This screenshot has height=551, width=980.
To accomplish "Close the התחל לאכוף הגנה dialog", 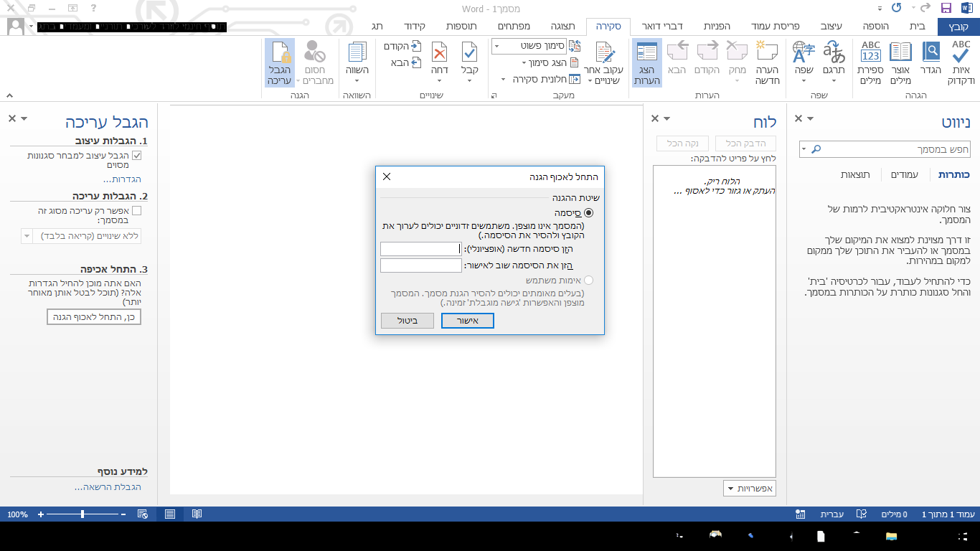I will [387, 176].
